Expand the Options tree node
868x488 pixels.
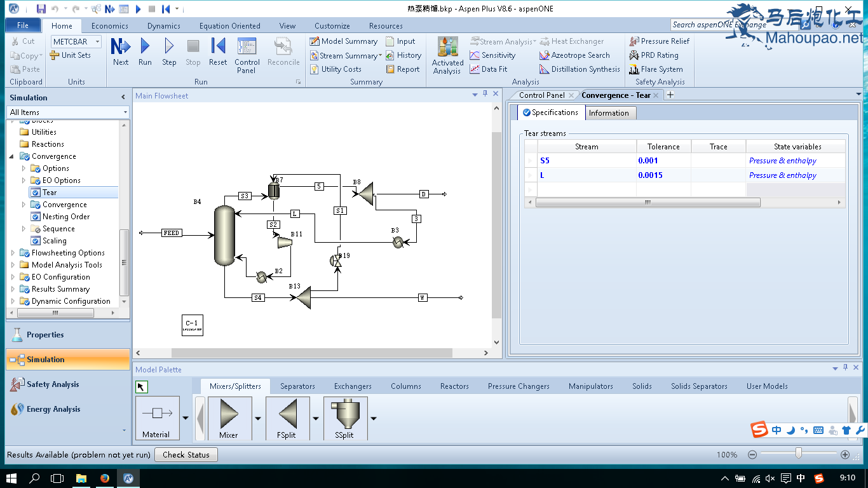click(x=24, y=168)
